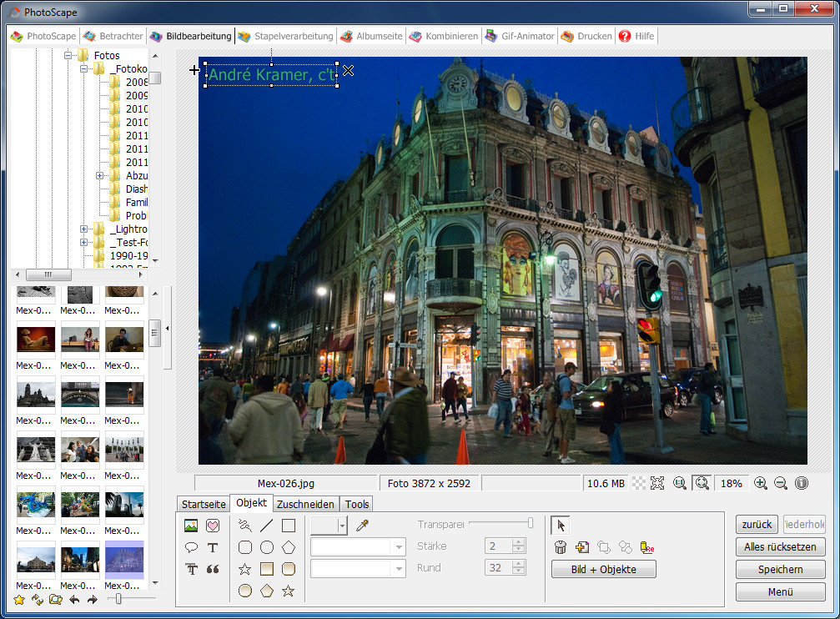Screen dimensions: 840x619
Task: Click the zurück undo button
Action: pos(757,524)
